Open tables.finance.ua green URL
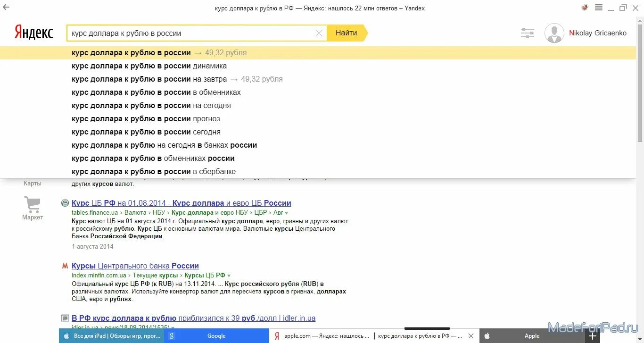 [95, 213]
